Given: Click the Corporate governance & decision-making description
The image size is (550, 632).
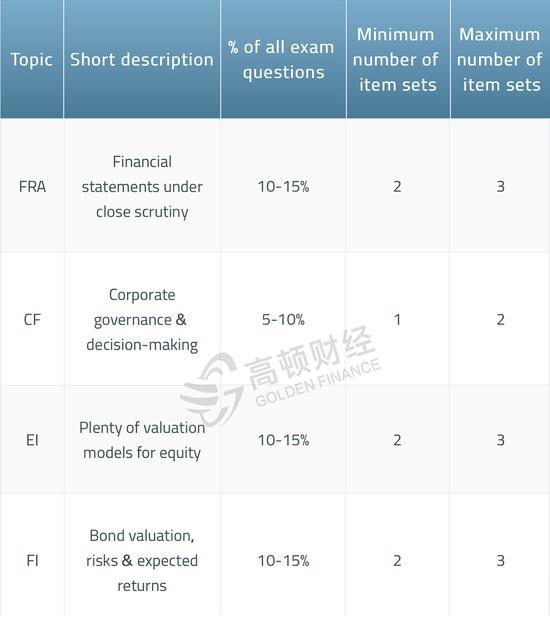Looking at the screenshot, I should (142, 320).
